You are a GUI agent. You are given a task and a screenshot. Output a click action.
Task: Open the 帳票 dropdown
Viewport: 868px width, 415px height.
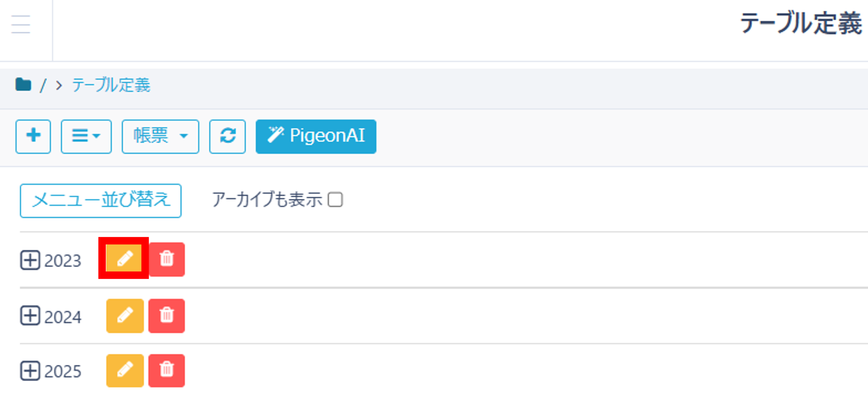[160, 136]
